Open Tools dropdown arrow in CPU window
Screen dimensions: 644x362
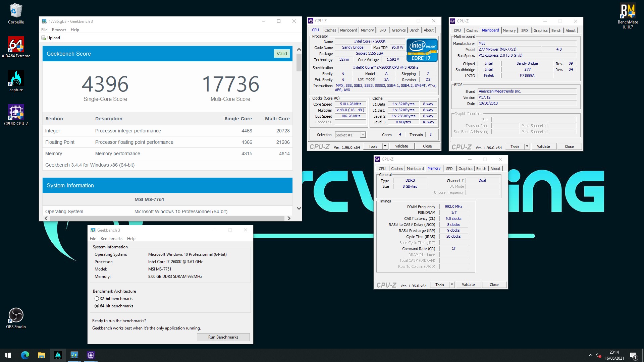[385, 146]
